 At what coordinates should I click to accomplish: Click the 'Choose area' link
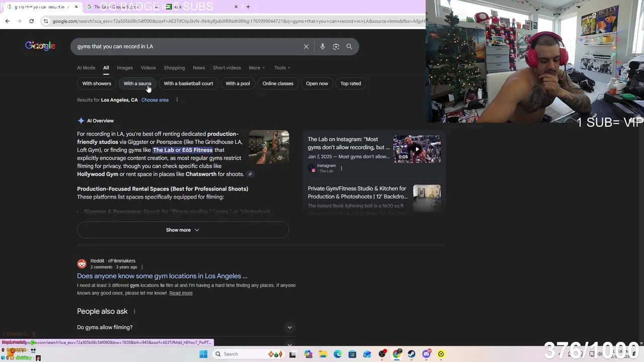[155, 100]
